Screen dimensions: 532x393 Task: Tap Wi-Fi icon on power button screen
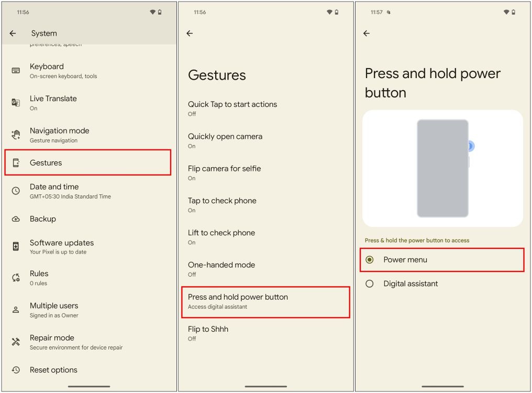(x=506, y=12)
